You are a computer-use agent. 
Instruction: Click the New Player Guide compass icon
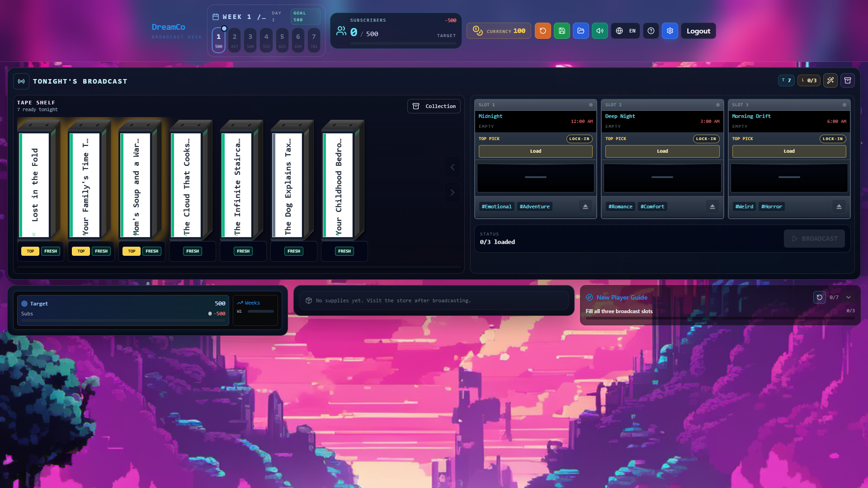[590, 297]
